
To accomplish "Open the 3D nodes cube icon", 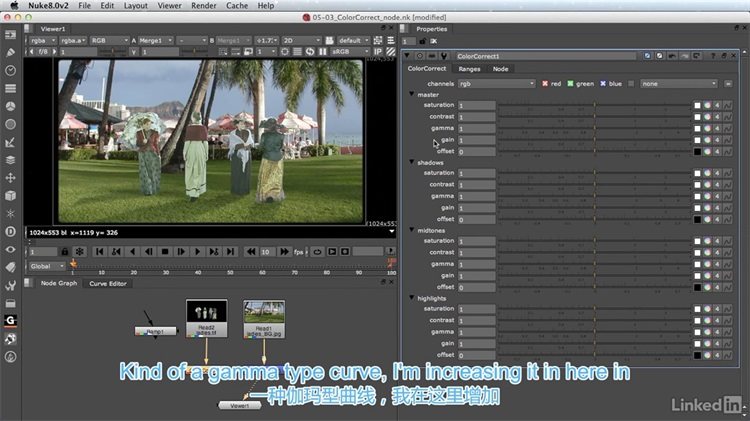I will point(10,195).
